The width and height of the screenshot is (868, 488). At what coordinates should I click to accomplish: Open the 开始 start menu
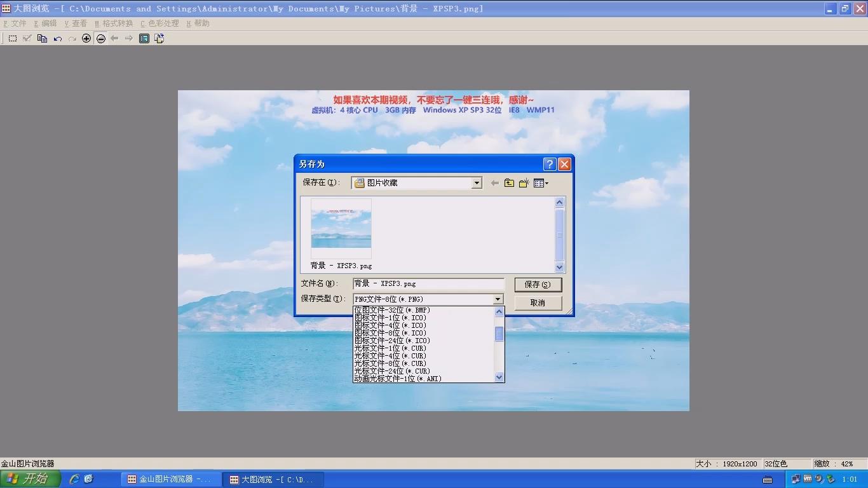tap(31, 478)
